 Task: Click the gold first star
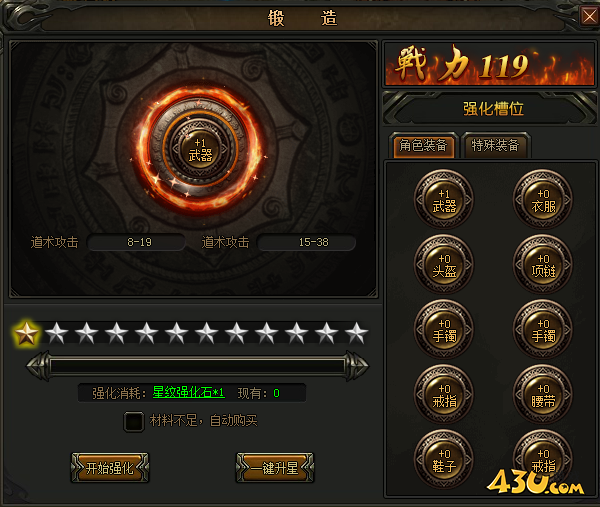coord(26,334)
